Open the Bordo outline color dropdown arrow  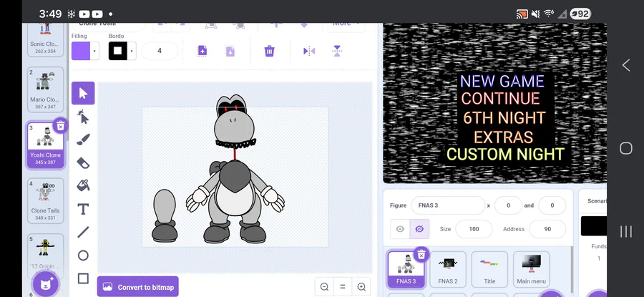pos(132,51)
